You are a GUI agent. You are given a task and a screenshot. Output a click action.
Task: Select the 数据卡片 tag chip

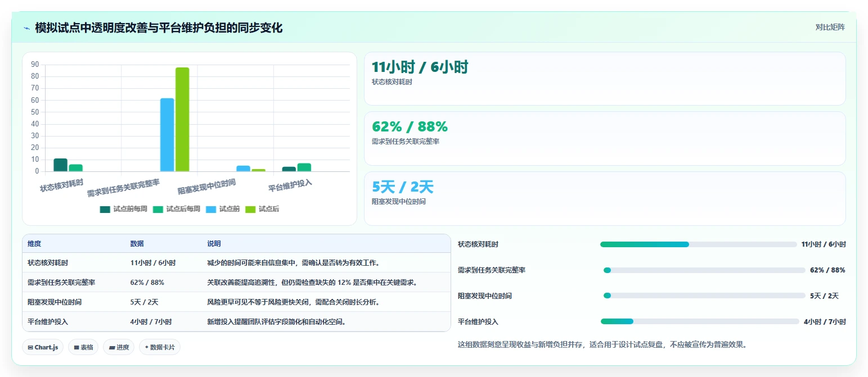[160, 347]
